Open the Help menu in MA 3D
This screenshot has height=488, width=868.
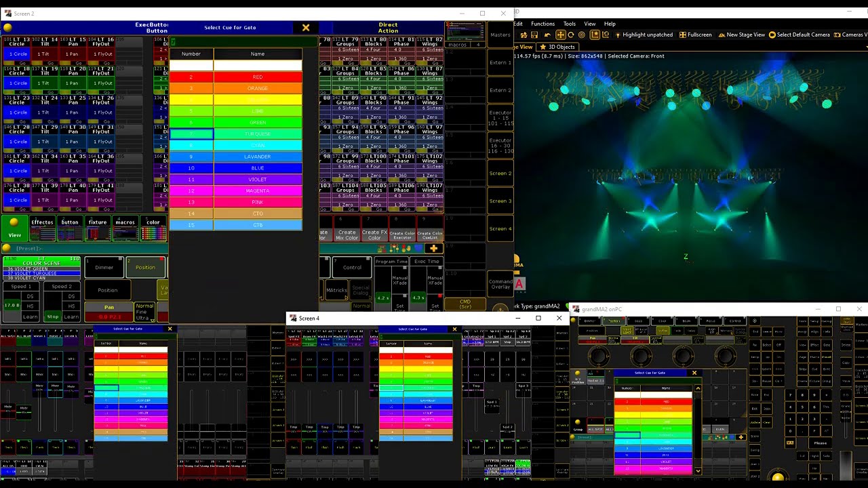click(x=610, y=24)
